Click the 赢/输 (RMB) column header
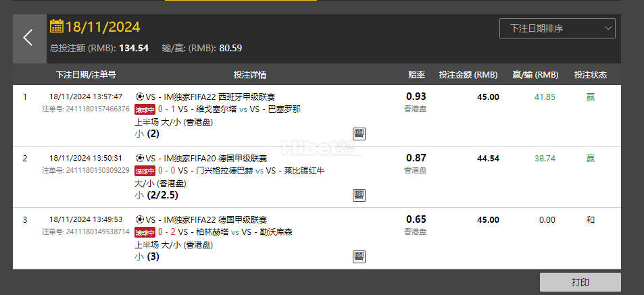 [x=536, y=75]
